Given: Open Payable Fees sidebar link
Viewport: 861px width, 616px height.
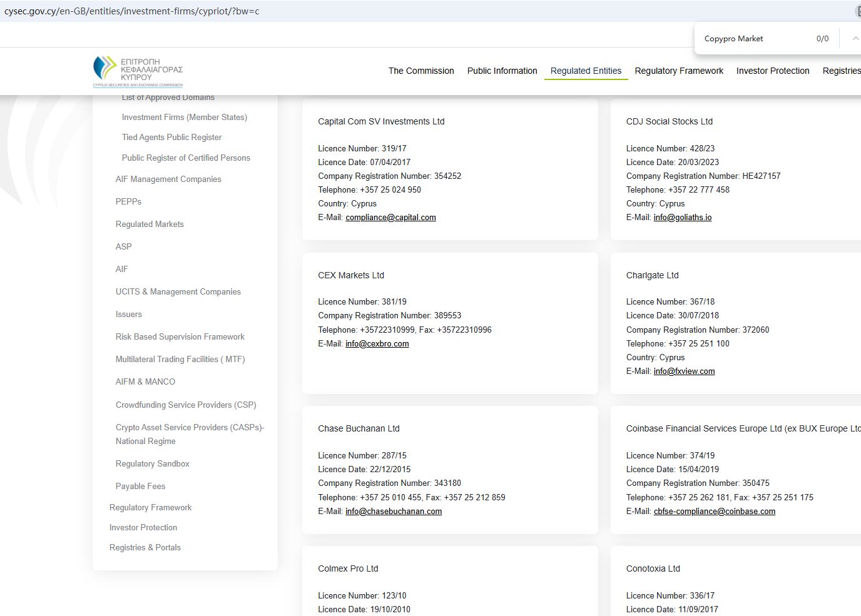Looking at the screenshot, I should (140, 487).
